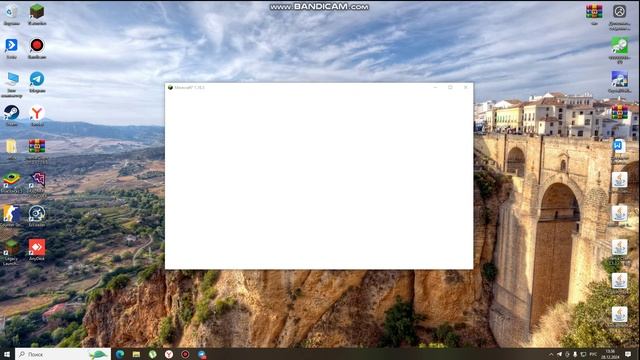Launch the KLauncher Minecraft block shortcut
The image size is (640, 360).
pos(37,11)
